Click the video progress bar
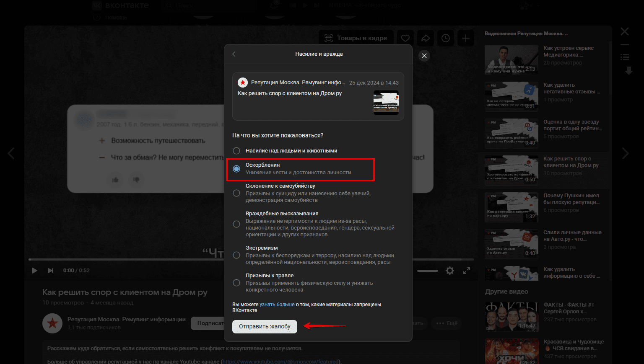 click(251, 260)
